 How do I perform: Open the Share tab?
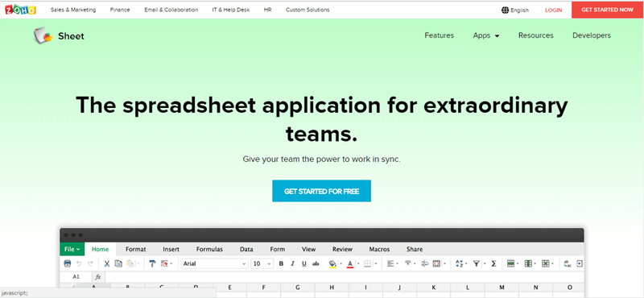click(x=415, y=249)
